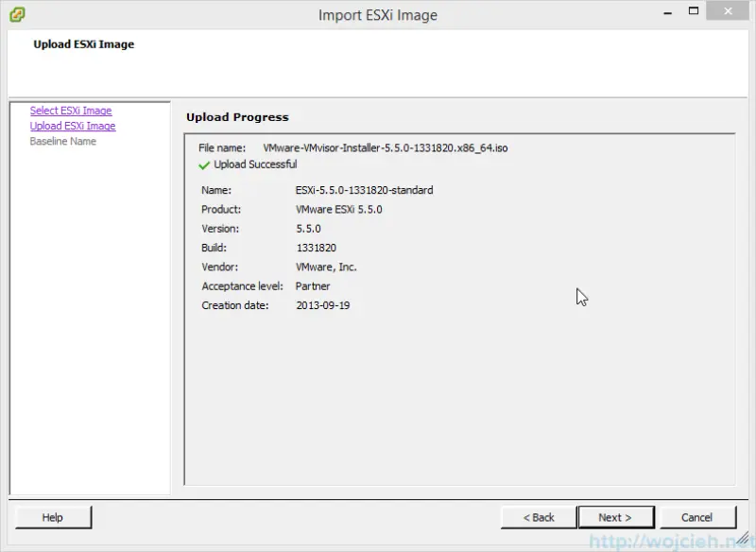Image resolution: width=756 pixels, height=552 pixels.
Task: Select the Baseline Name wizard step
Action: (x=66, y=140)
